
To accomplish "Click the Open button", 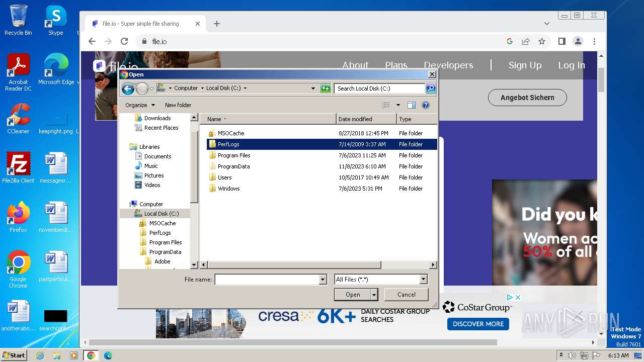I will point(352,295).
